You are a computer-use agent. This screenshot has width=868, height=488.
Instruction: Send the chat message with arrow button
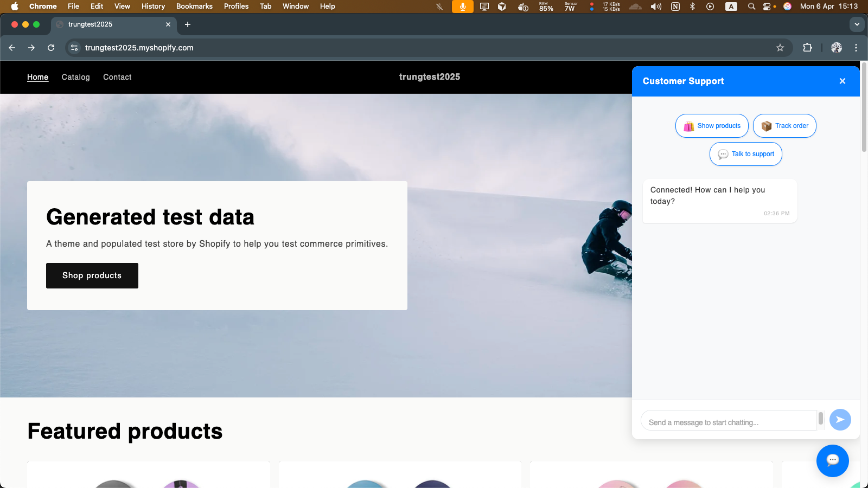pos(840,420)
